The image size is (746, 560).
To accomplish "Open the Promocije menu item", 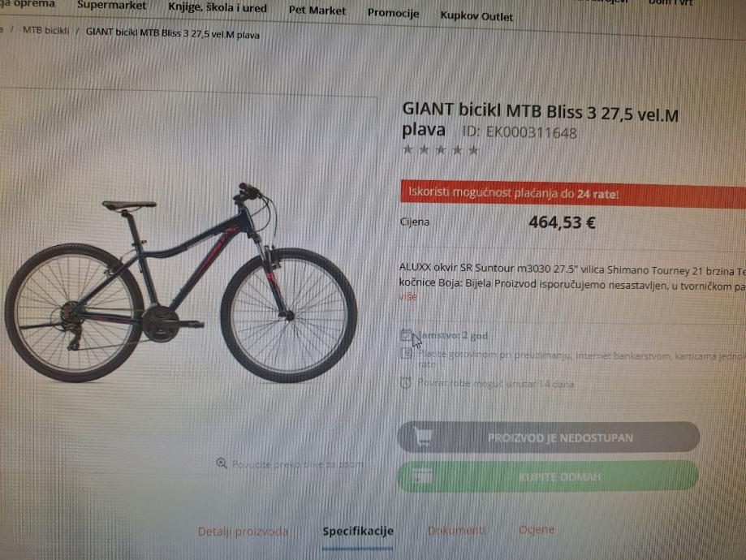I will pyautogui.click(x=394, y=13).
